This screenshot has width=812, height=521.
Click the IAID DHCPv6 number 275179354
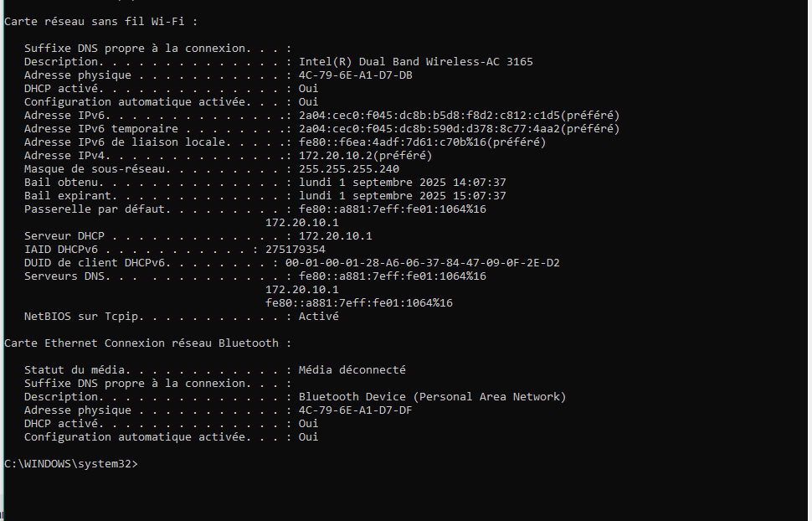click(x=296, y=250)
